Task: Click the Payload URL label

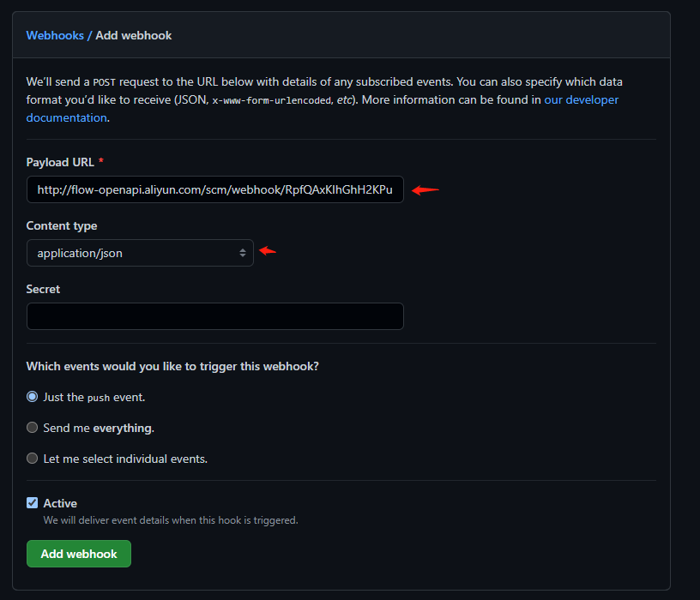Action: 60,162
